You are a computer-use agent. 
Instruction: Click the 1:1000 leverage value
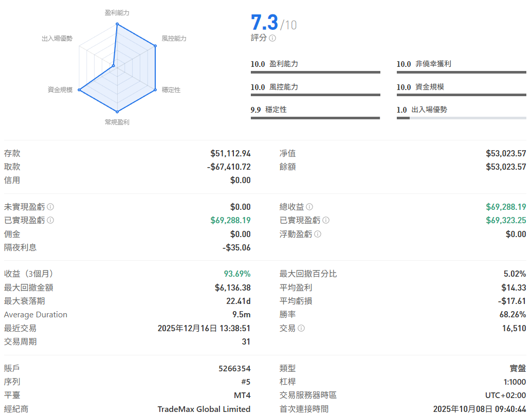(514, 382)
